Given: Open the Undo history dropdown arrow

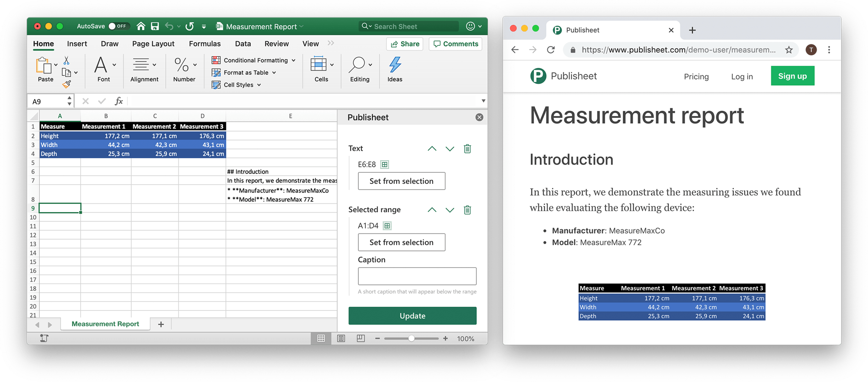Looking at the screenshot, I should point(179,27).
